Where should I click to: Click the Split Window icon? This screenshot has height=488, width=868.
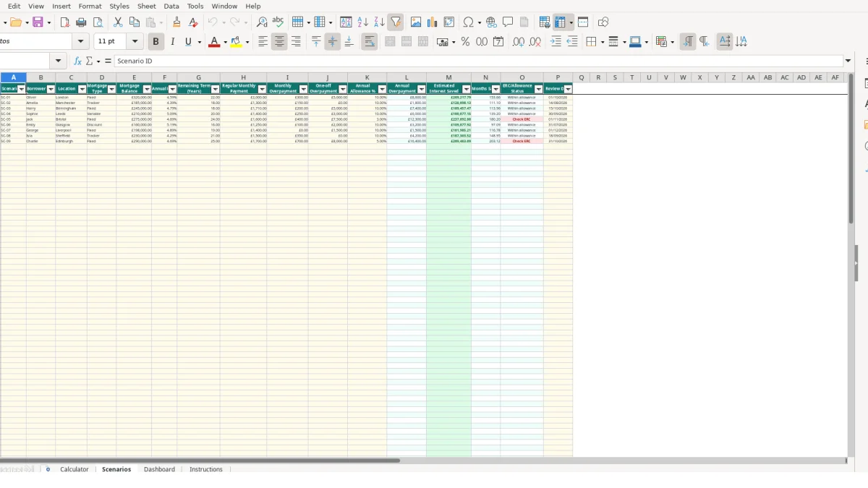(x=583, y=22)
